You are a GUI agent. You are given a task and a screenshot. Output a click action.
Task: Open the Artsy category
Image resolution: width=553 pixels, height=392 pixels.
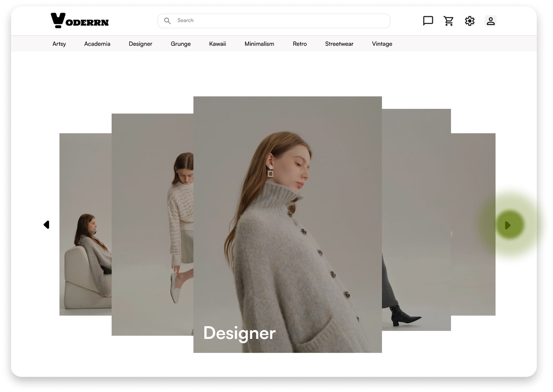pos(59,44)
